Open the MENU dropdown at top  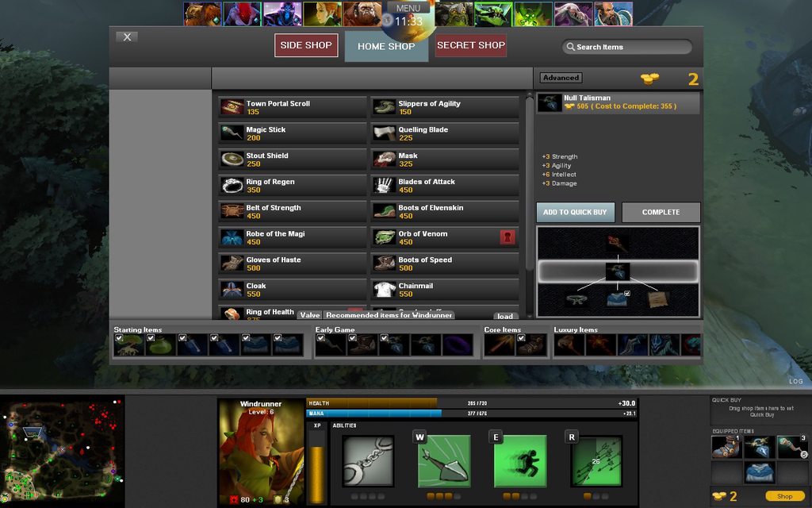point(408,8)
